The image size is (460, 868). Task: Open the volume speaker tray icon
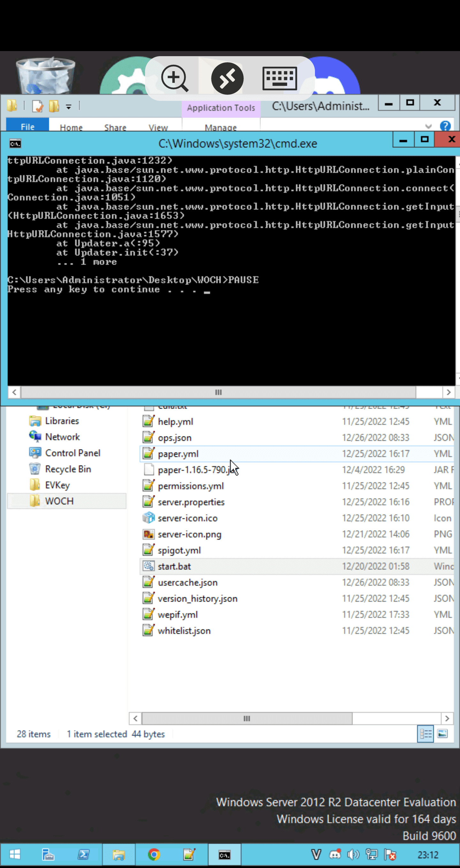[x=353, y=854]
